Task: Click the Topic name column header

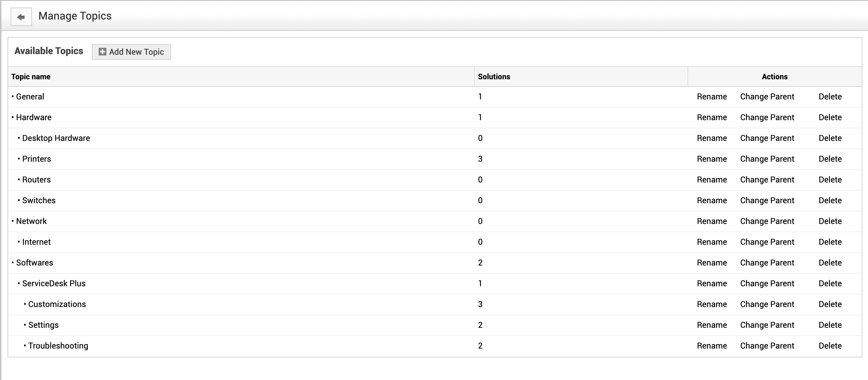Action: point(31,77)
